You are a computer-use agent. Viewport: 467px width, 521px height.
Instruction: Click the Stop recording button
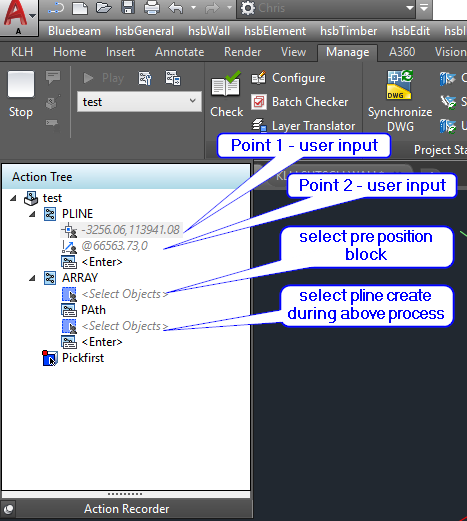tap(21, 95)
